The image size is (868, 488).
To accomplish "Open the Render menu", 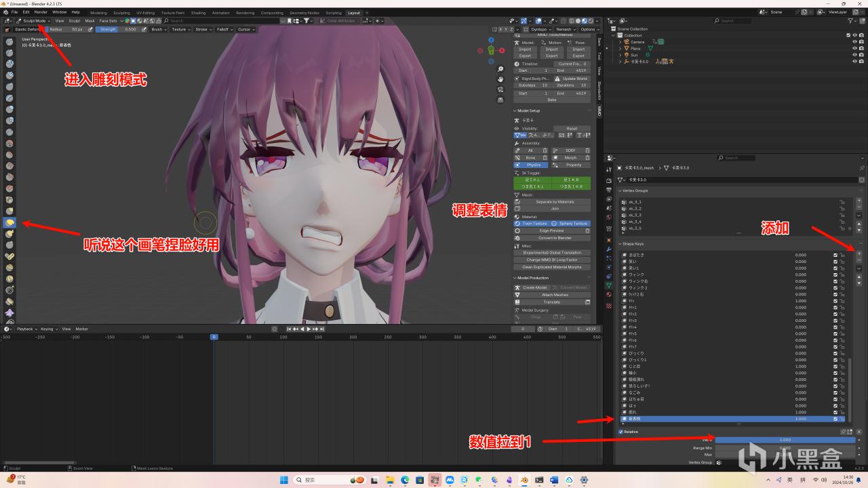I will pyautogui.click(x=41, y=12).
